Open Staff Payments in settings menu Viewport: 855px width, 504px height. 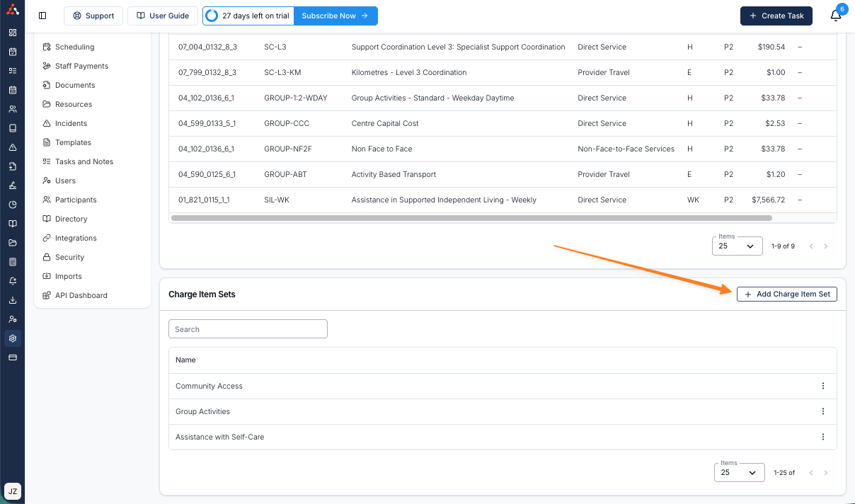[81, 66]
